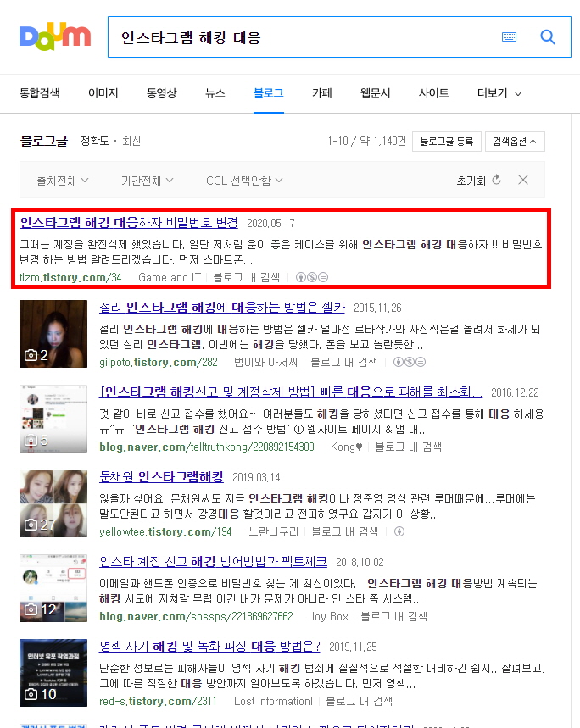Click the 초기화 reset icon

(496, 180)
